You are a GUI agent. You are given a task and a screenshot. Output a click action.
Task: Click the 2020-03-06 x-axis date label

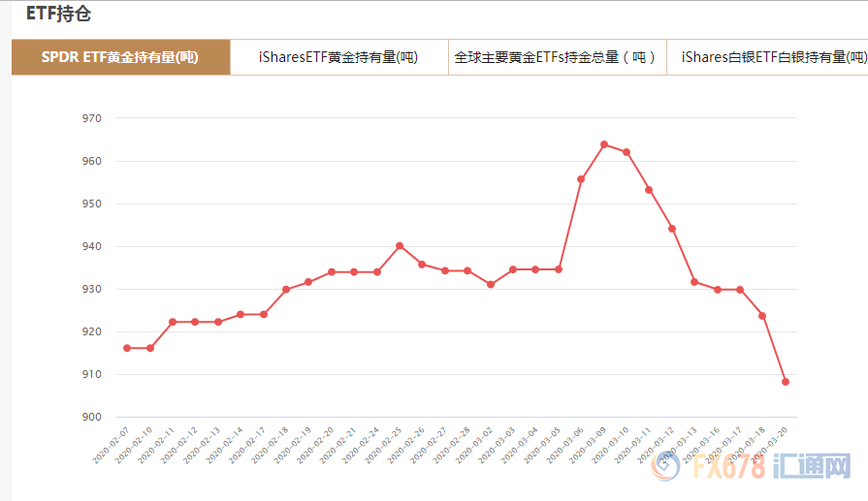pyautogui.click(x=564, y=445)
